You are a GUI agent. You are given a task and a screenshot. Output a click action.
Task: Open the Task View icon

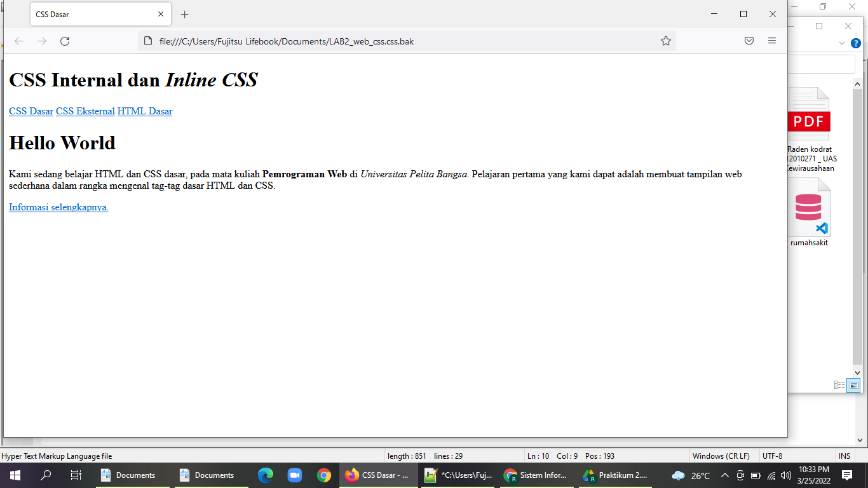pyautogui.click(x=76, y=475)
